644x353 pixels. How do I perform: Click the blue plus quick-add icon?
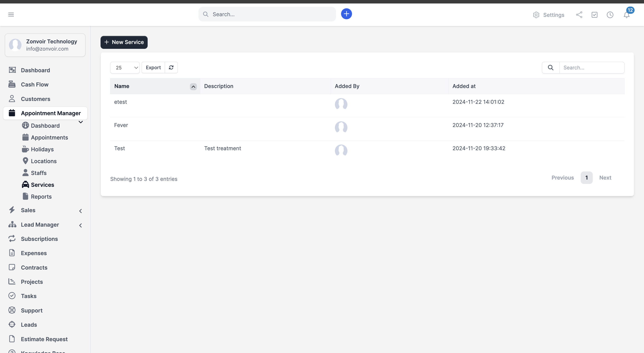pyautogui.click(x=346, y=14)
